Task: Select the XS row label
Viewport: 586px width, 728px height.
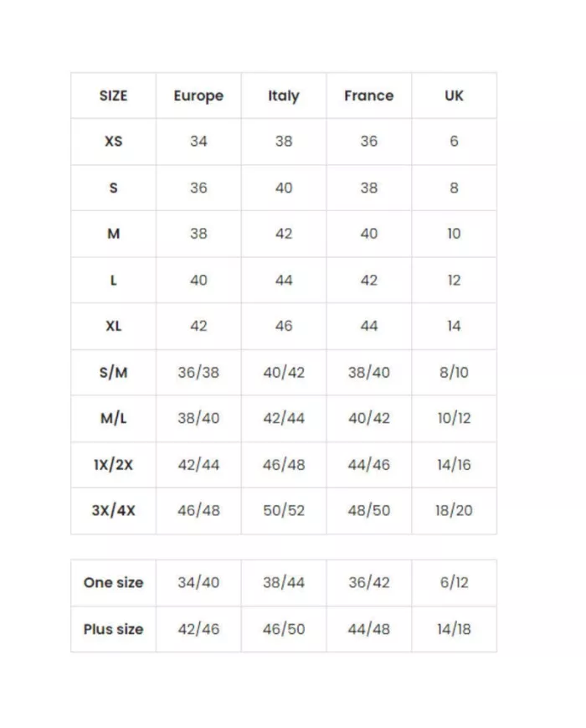Action: pos(113,142)
